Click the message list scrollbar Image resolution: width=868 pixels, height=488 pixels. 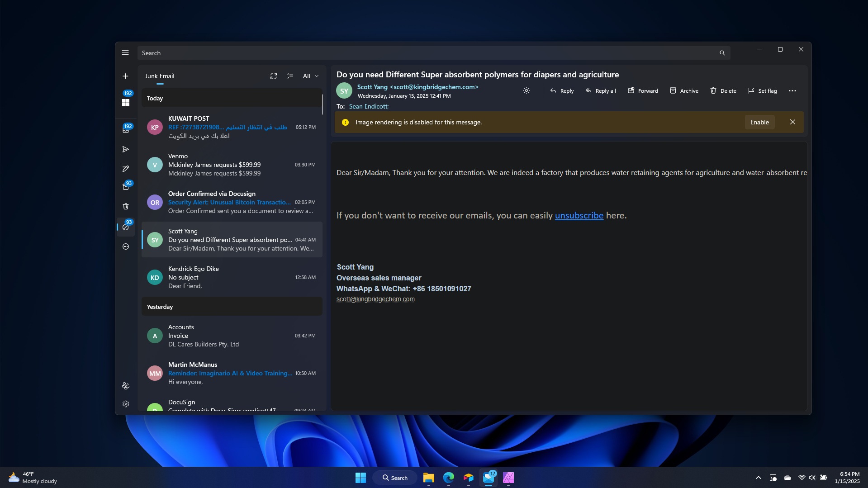[x=323, y=104]
